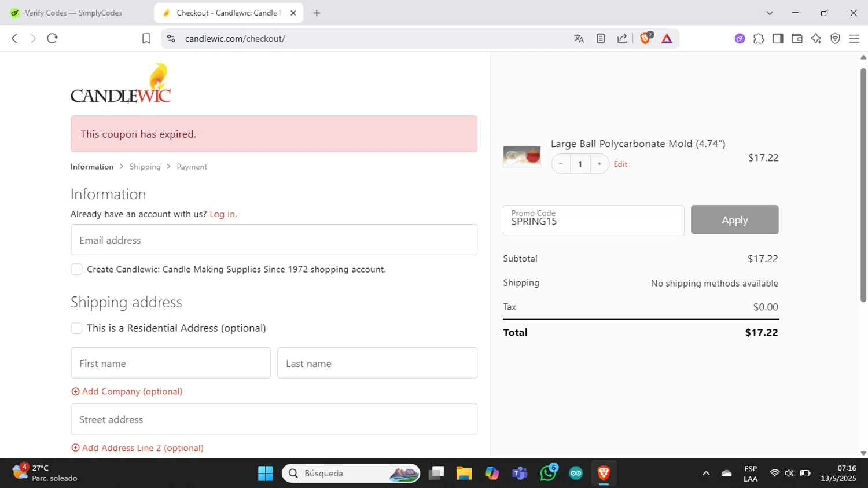Image resolution: width=868 pixels, height=488 pixels.
Task: Bookmark this page with the bookmark icon
Action: coord(146,38)
